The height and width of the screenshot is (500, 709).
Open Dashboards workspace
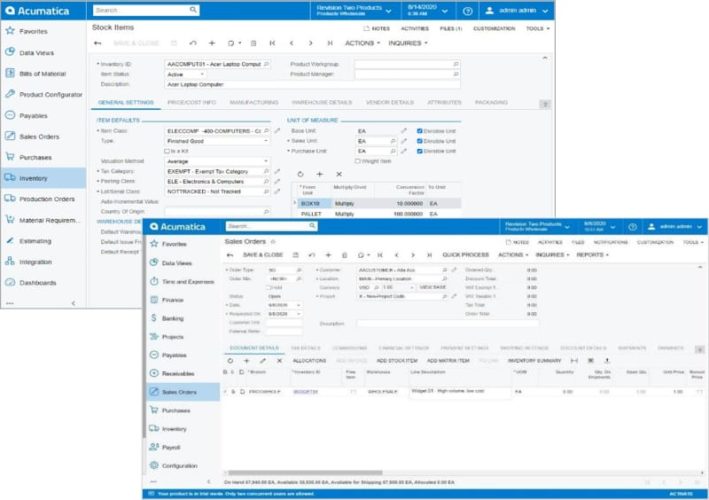38,283
